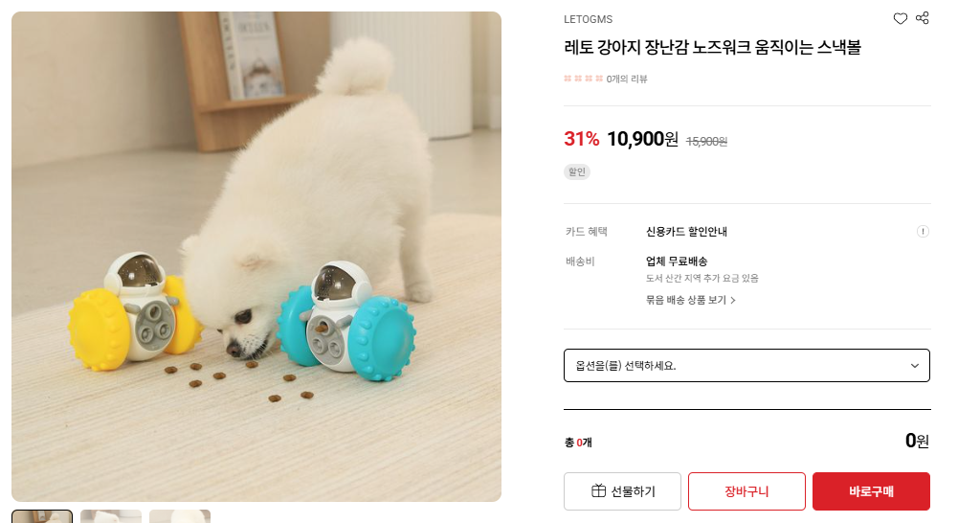The image size is (980, 523).
Task: Select the first product thumbnail
Action: click(42, 516)
